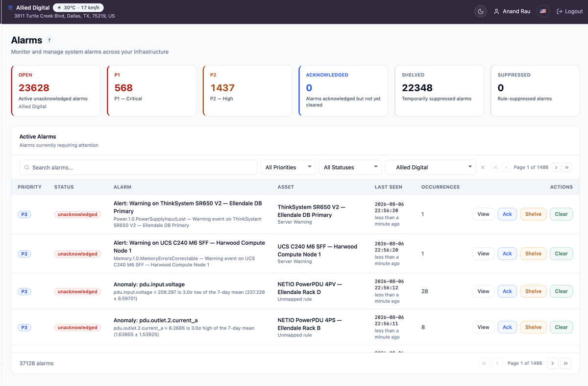The width and height of the screenshot is (588, 386).
Task: Acknowledge the ThinkSystem SR650 V2 alarm
Action: pyautogui.click(x=507, y=214)
